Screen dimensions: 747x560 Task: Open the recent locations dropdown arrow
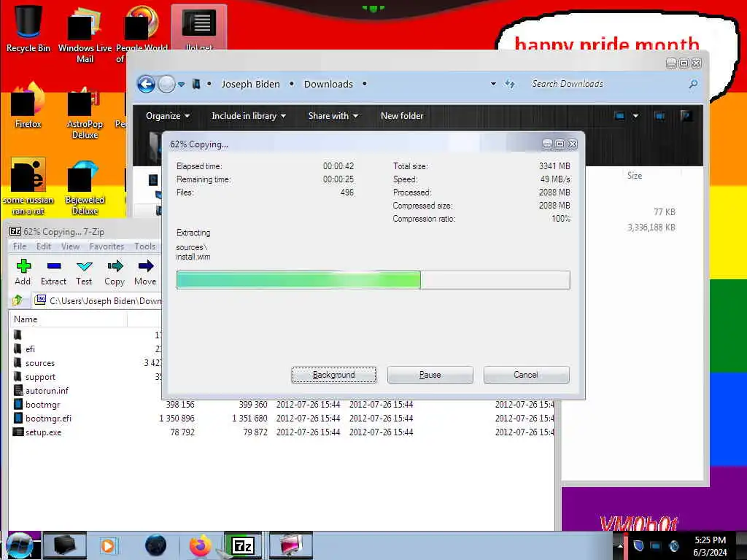point(182,85)
